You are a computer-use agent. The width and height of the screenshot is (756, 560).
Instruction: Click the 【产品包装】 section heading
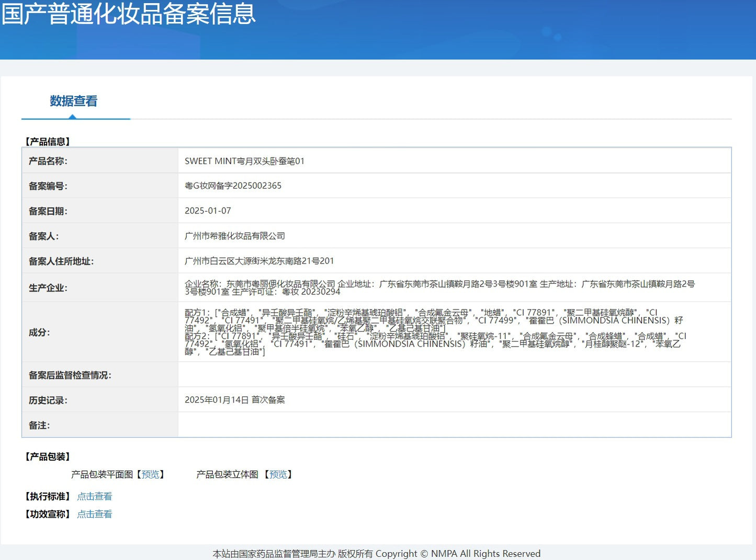[x=48, y=456]
